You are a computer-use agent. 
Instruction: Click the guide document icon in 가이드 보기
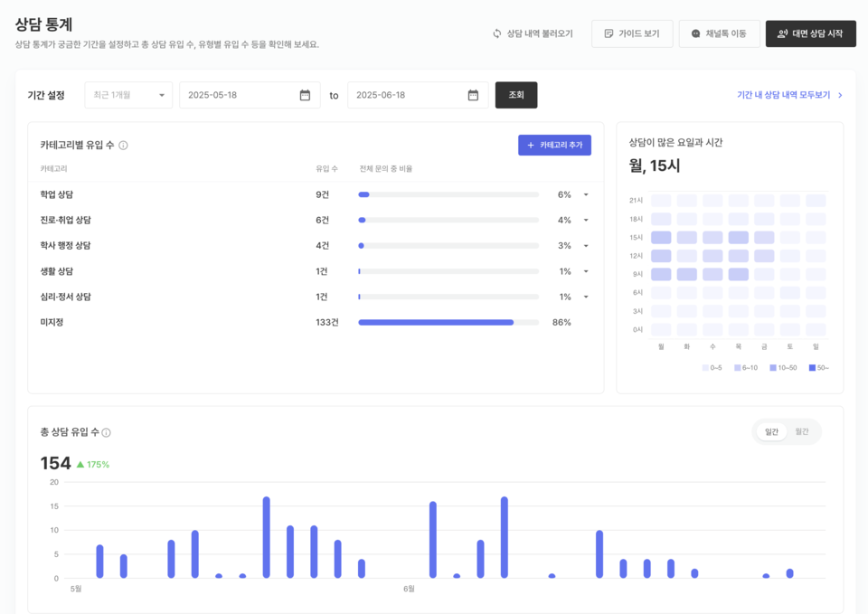(609, 33)
